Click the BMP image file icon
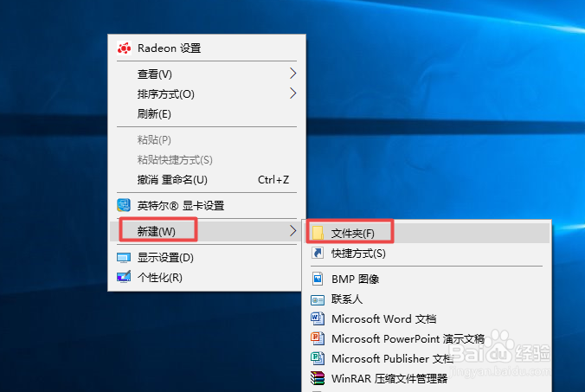Screen dimensions: 585x392 pyautogui.click(x=318, y=279)
